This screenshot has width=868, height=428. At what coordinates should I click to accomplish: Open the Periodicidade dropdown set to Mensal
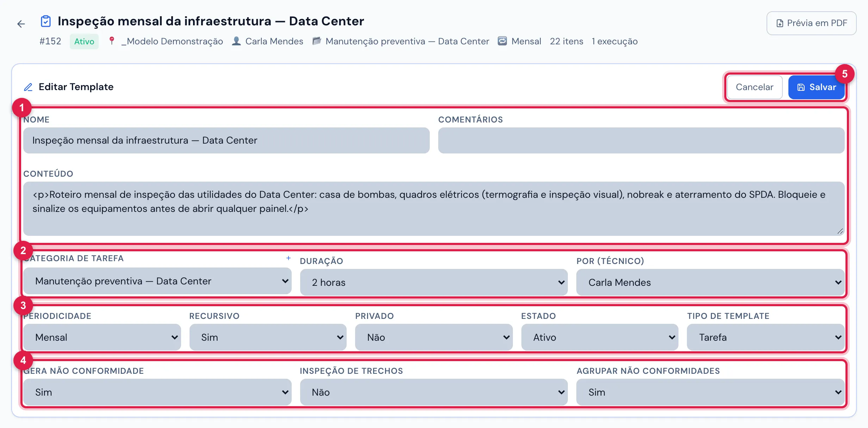coord(102,337)
